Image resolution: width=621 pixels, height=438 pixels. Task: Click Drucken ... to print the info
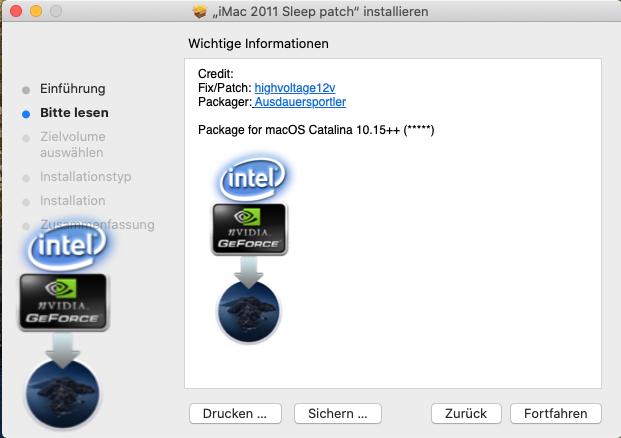[x=235, y=413]
